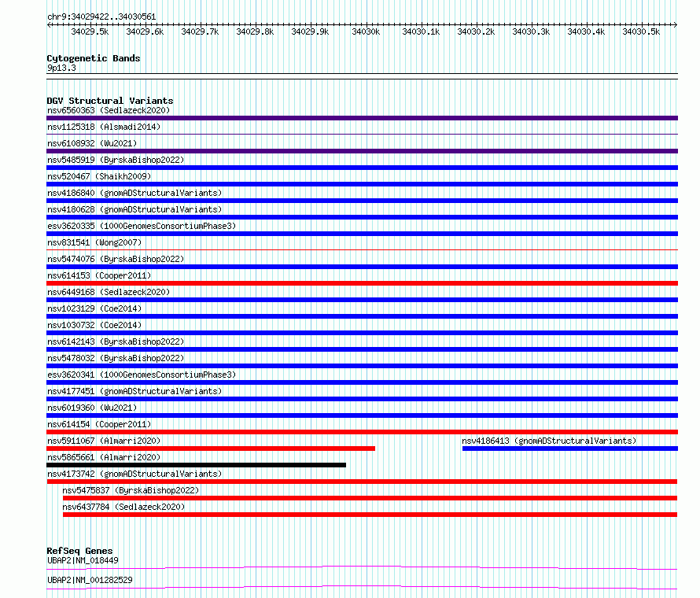Open the nsv5485919 (ByrskaBishop2022) label
This screenshot has width=700, height=598.
click(116, 160)
